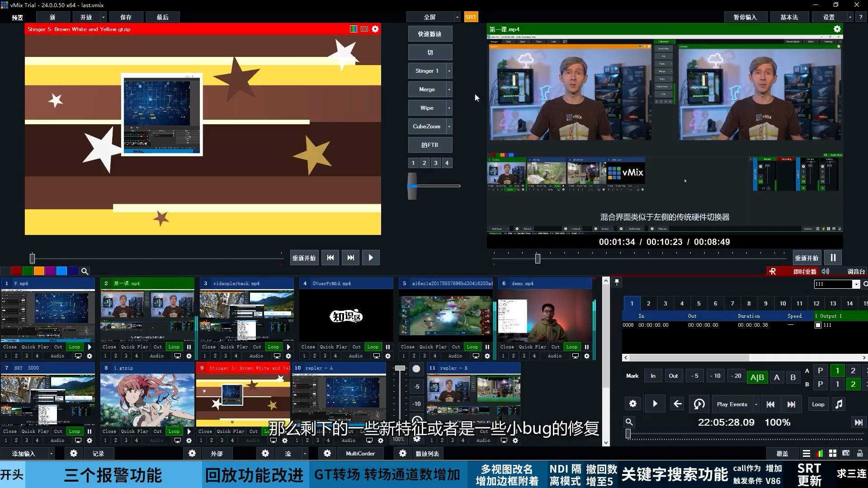Screen dimensions: 868x488
Task: Click the 快速播放 quick play button
Action: click(429, 34)
